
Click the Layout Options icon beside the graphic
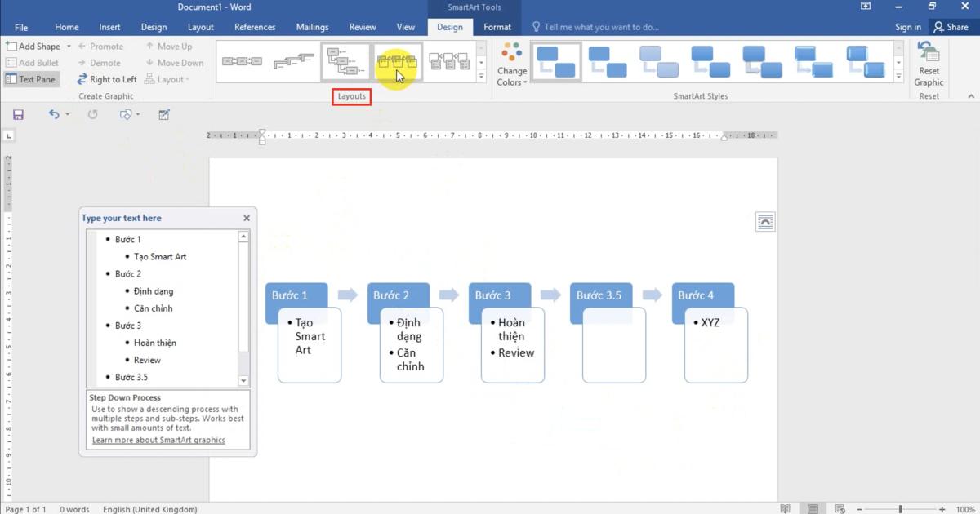(764, 222)
